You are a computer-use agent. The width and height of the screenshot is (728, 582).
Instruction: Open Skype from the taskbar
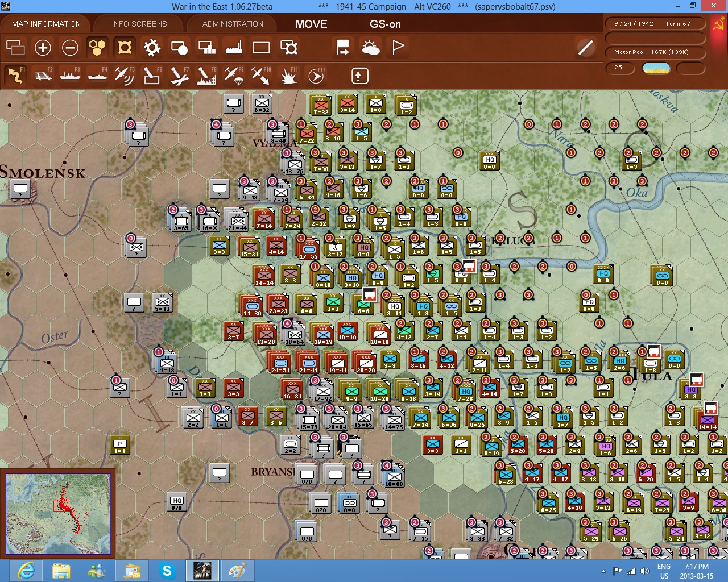167,571
